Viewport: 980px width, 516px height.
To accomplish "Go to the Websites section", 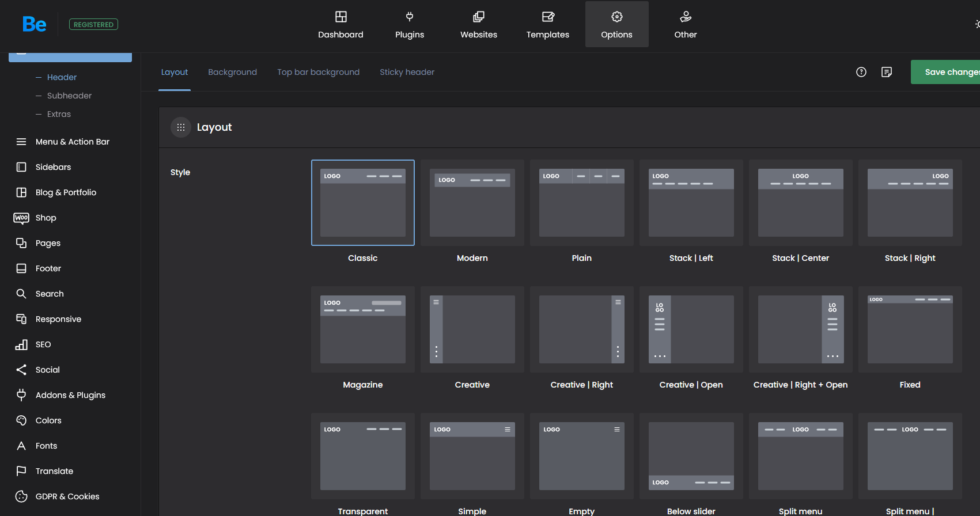I will tap(479, 25).
